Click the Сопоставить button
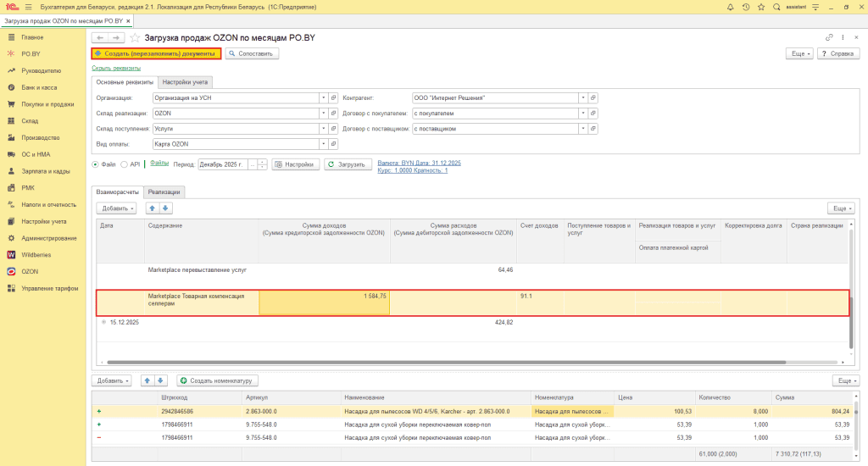Screen dimensions: 868x466 (252, 53)
